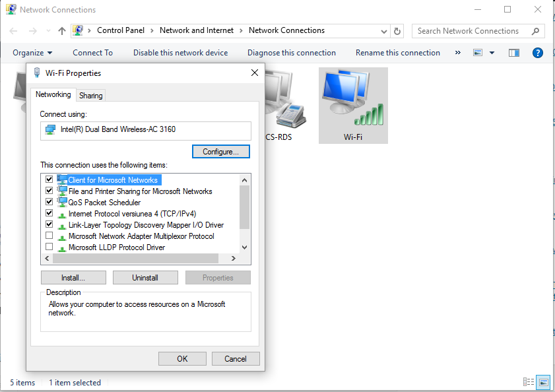Image resolution: width=555 pixels, height=392 pixels.
Task: Open the view options dropdown arrow
Action: (492, 53)
